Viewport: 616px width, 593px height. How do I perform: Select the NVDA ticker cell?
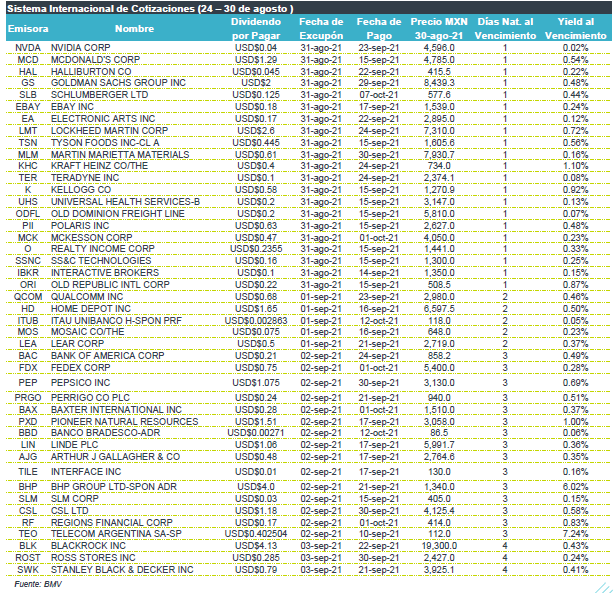point(28,48)
